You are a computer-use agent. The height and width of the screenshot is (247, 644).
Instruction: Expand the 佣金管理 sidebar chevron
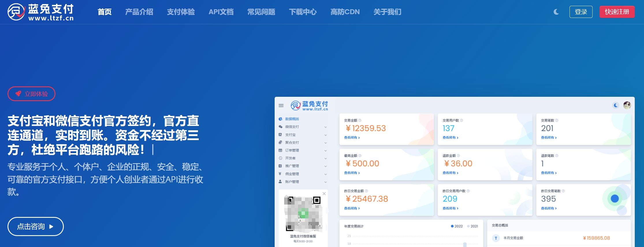coord(325,174)
